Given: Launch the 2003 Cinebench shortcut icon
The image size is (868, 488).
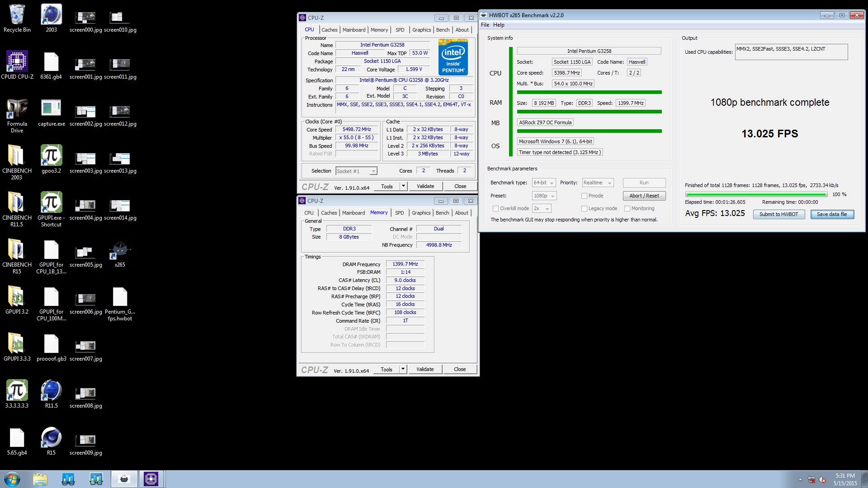Looking at the screenshot, I should tap(51, 18).
